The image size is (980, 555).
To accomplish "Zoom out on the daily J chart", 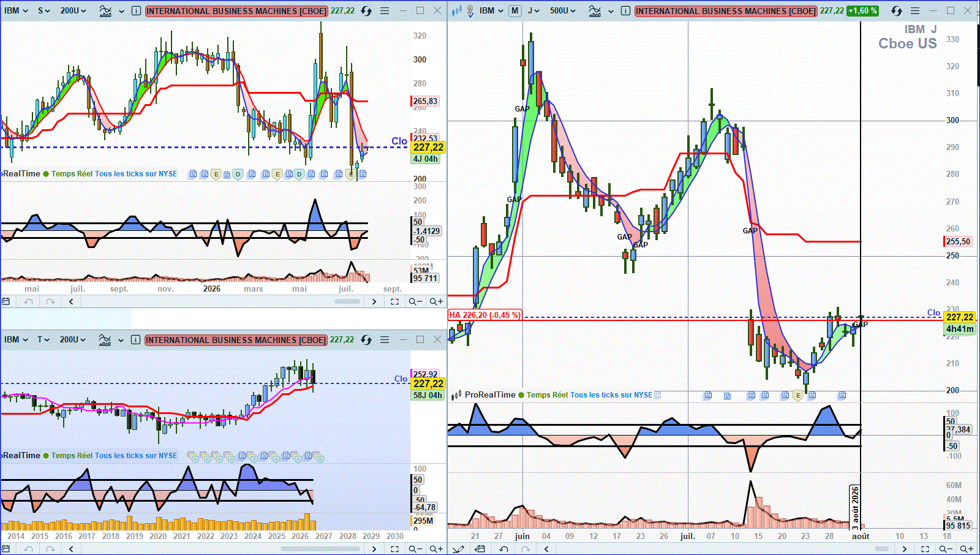I will click(946, 549).
